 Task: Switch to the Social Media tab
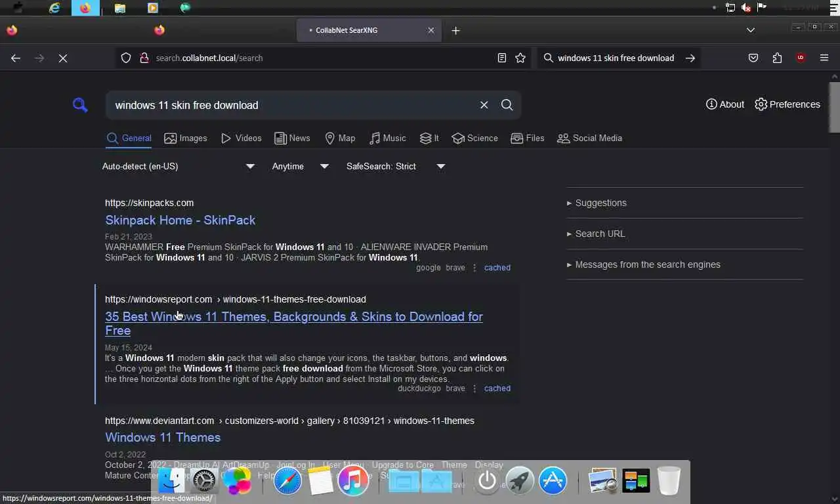click(589, 138)
